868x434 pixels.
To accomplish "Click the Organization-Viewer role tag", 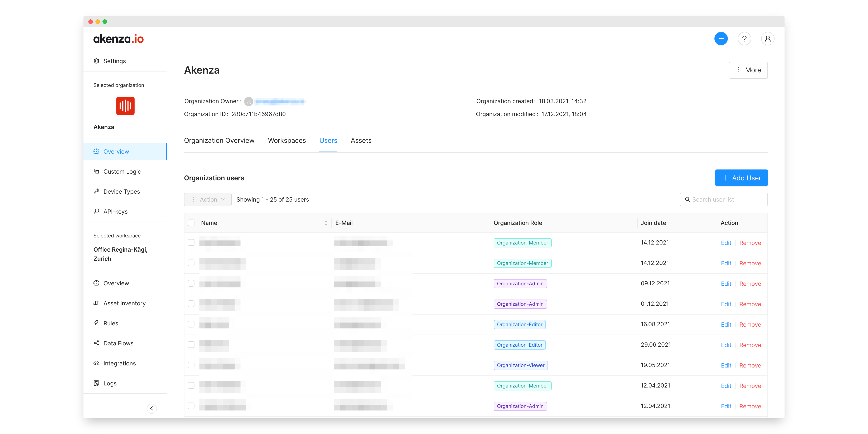I will [520, 365].
